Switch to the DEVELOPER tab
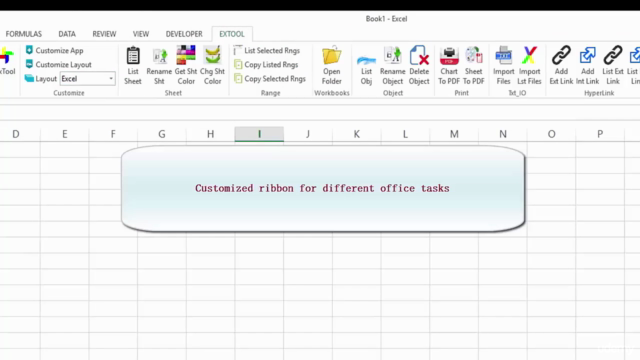Image resolution: width=640 pixels, height=360 pixels. 184,34
